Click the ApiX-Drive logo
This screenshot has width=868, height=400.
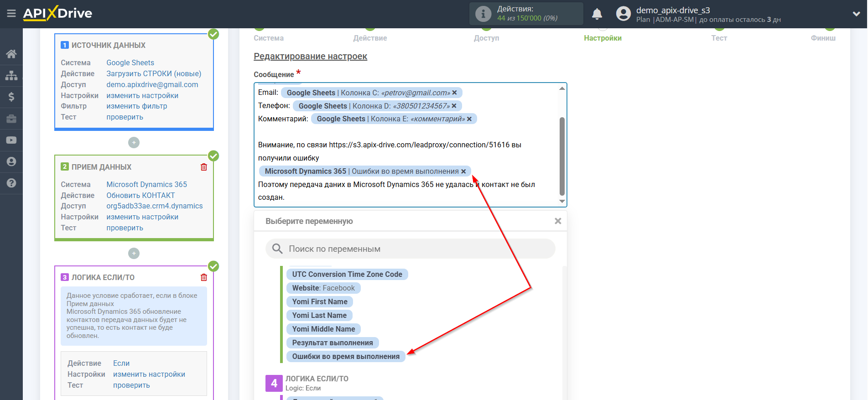click(x=57, y=13)
